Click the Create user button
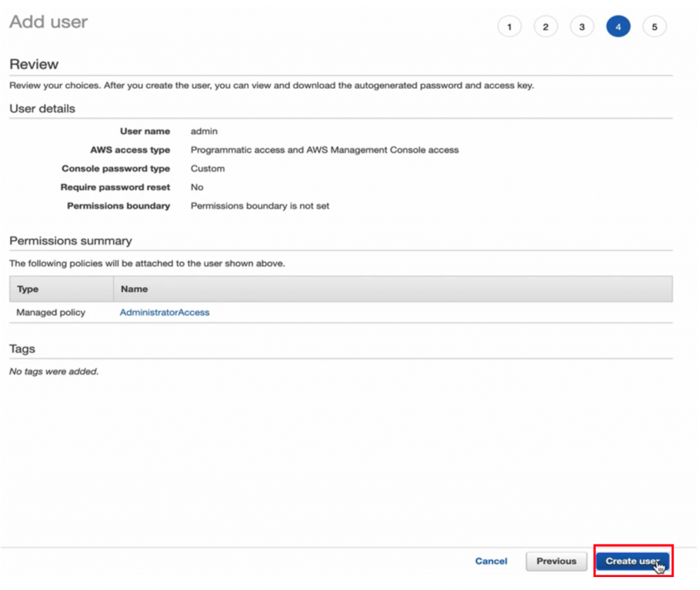700x590 pixels. (x=632, y=561)
